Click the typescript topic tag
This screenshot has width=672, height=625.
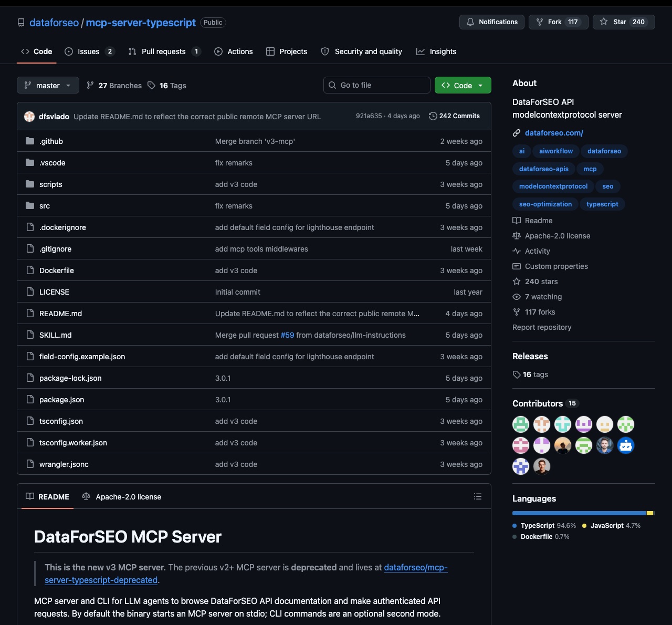[602, 204]
